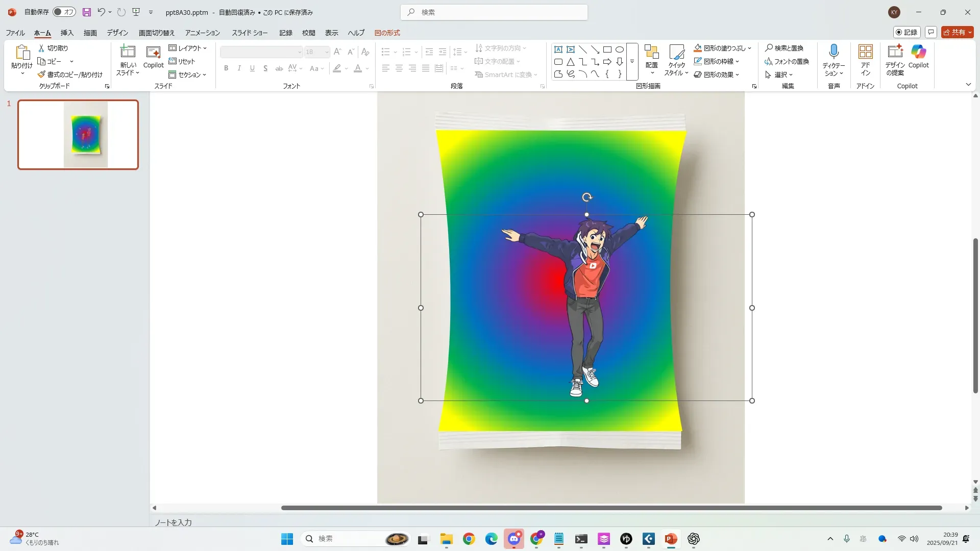Select slide 1 thumbnail
The image size is (980, 551).
(78, 135)
